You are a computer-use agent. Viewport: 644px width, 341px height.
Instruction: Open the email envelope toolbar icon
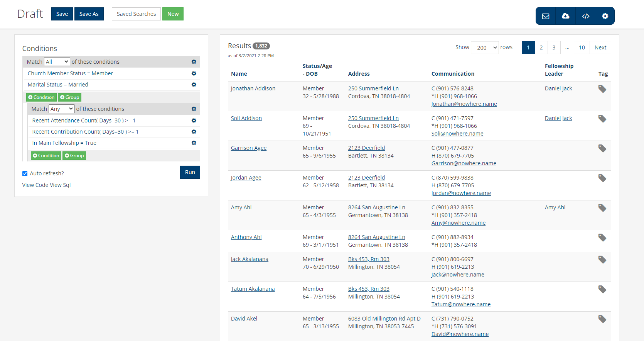click(x=546, y=16)
